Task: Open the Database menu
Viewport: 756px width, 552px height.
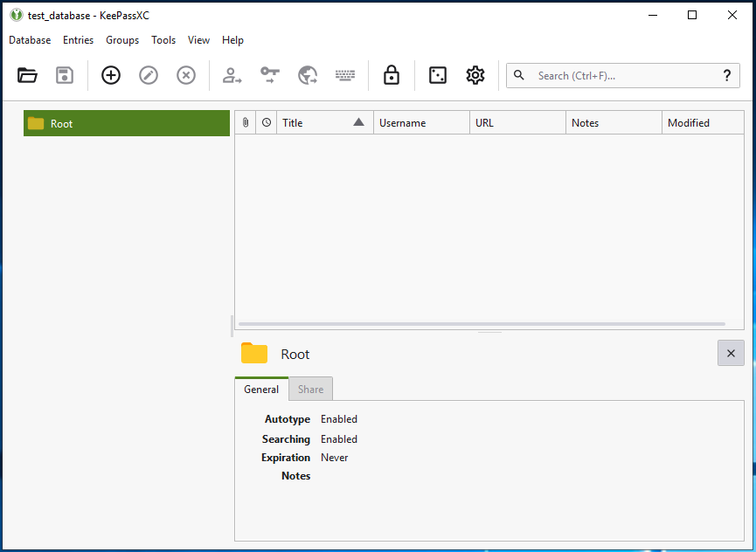Action: coord(30,40)
